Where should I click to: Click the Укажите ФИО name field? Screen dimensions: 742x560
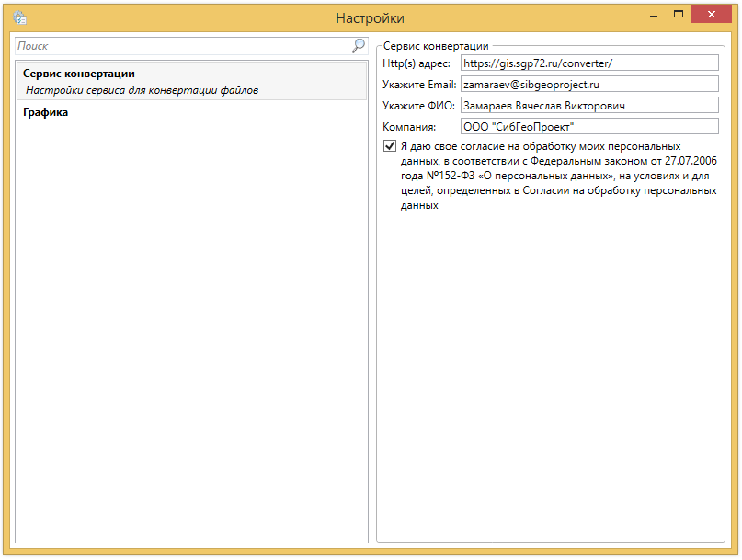point(588,106)
